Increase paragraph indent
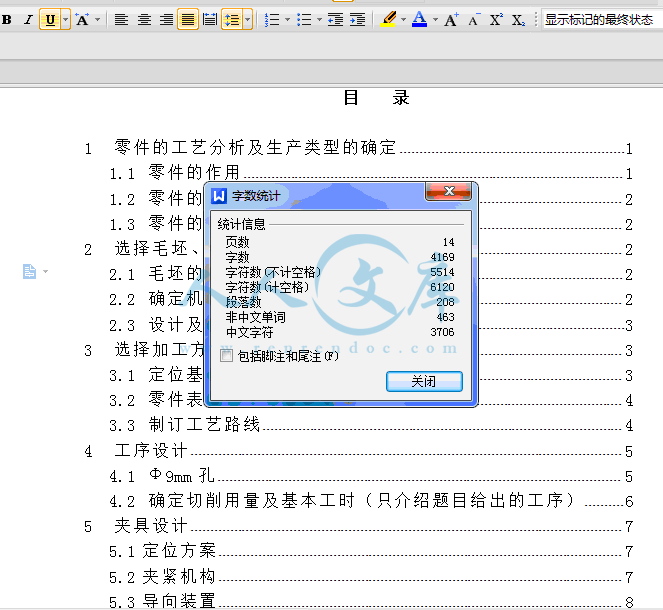 click(357, 19)
